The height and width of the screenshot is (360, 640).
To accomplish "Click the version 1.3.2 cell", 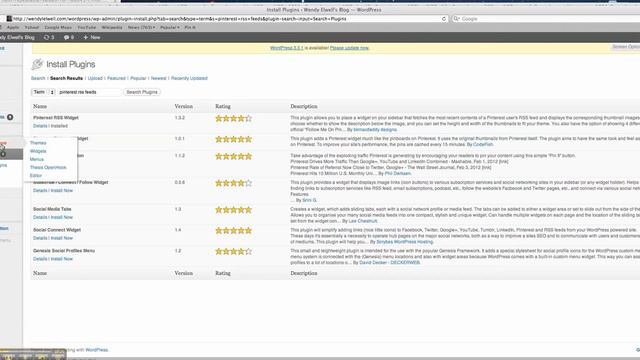I will [180, 118].
